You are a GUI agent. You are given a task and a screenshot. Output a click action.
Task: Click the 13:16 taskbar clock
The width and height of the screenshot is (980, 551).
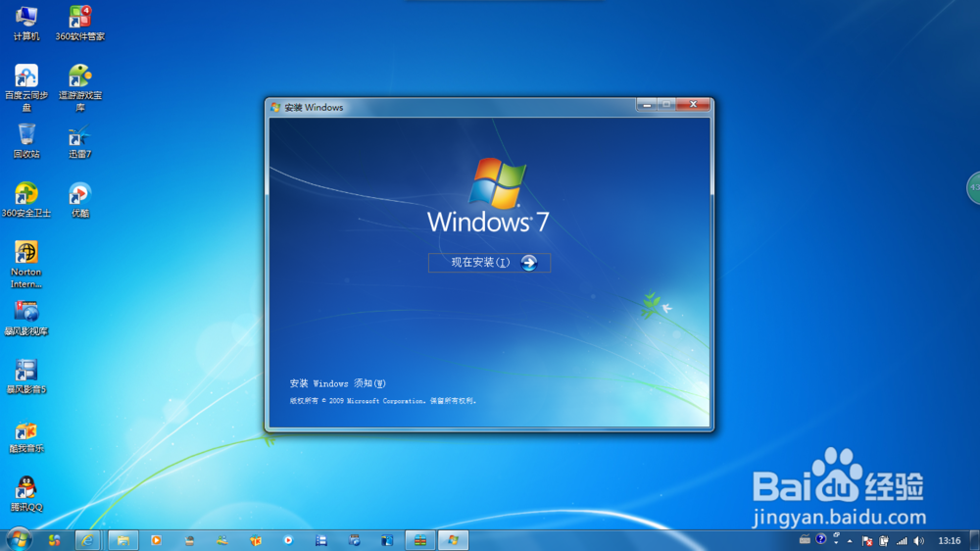click(949, 541)
